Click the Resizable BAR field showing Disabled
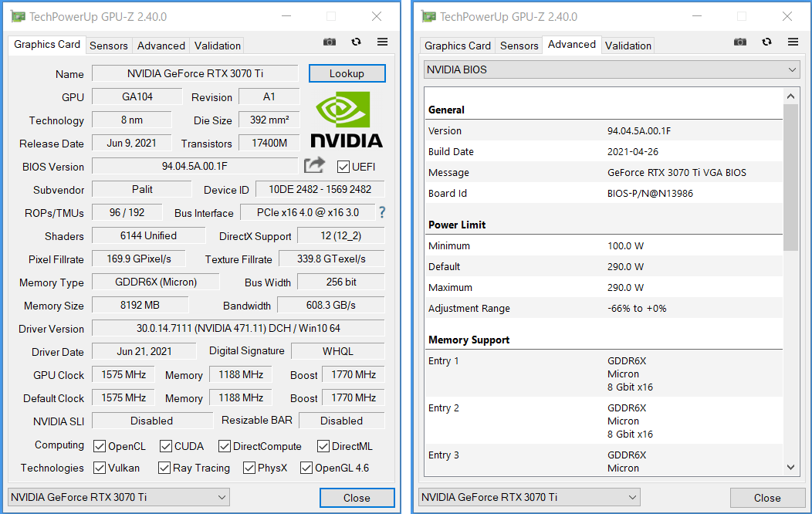Viewport: 812px width, 514px height. [342, 421]
